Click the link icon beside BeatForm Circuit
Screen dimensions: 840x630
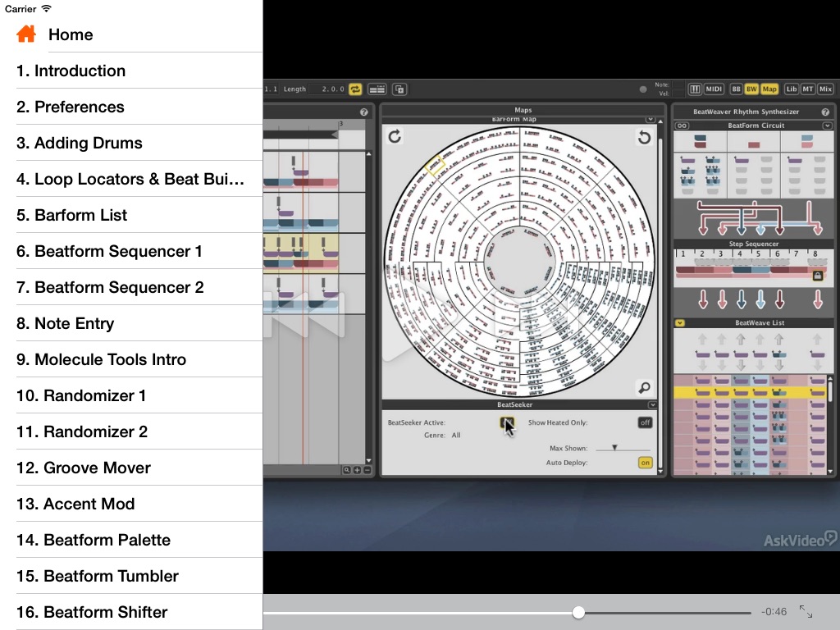coord(681,126)
